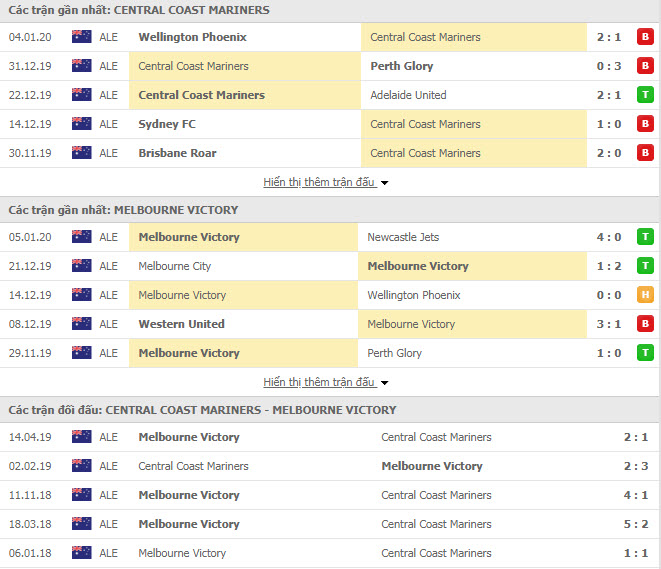Click Australia flag on 11.11.18 row
The image size is (661, 569).
pos(81,495)
